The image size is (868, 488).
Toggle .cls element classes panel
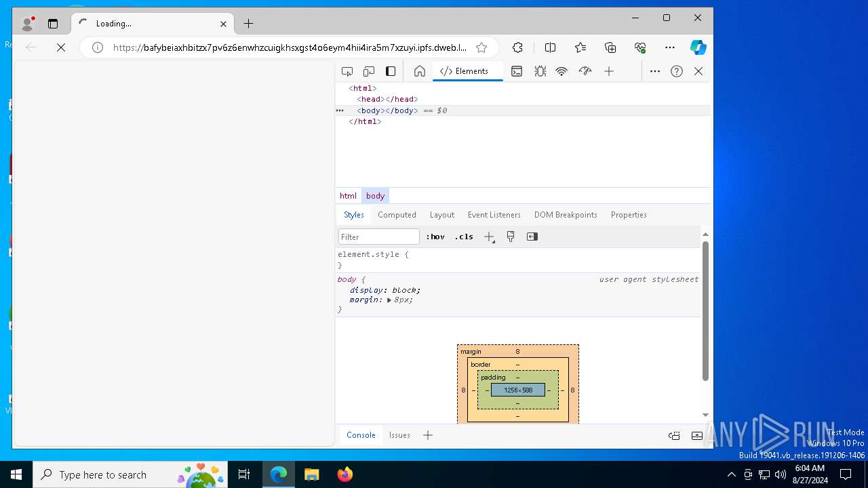pos(464,237)
